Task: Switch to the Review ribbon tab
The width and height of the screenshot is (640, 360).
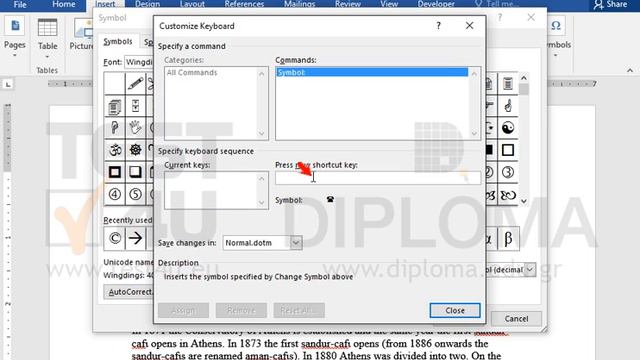Action: 348,4
